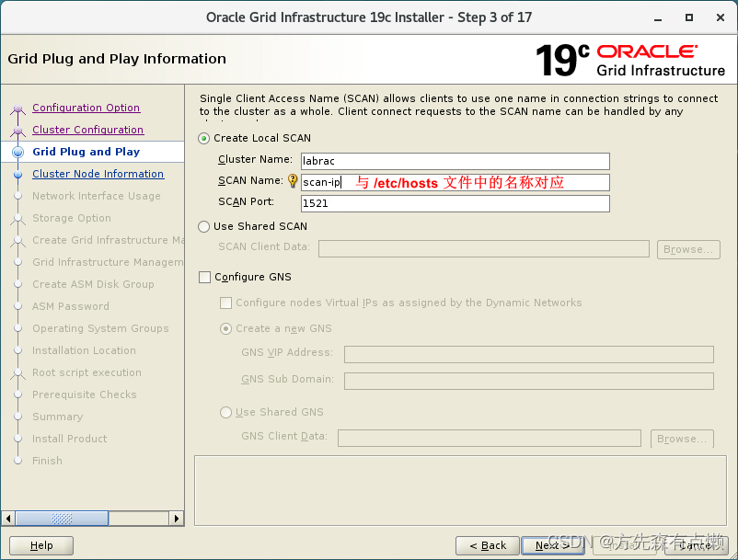Open Cluster Node Information step
Image resolution: width=738 pixels, height=560 pixels.
click(x=98, y=174)
